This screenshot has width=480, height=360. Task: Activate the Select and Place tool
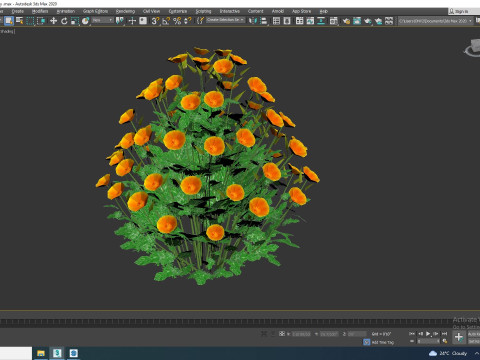(x=85, y=21)
